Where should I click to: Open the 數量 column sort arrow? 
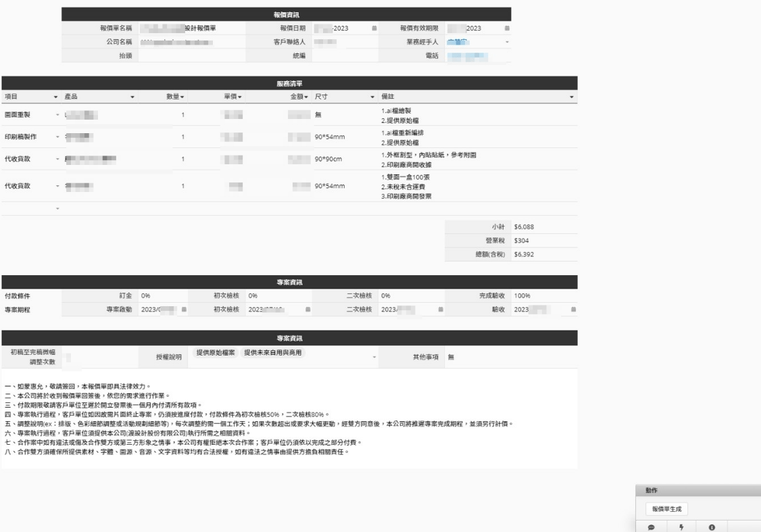(x=182, y=97)
